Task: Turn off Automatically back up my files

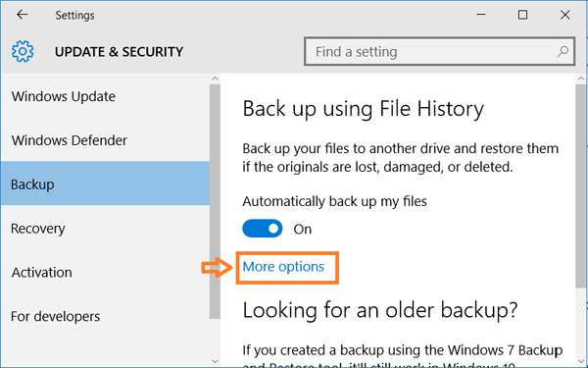Action: click(x=262, y=229)
